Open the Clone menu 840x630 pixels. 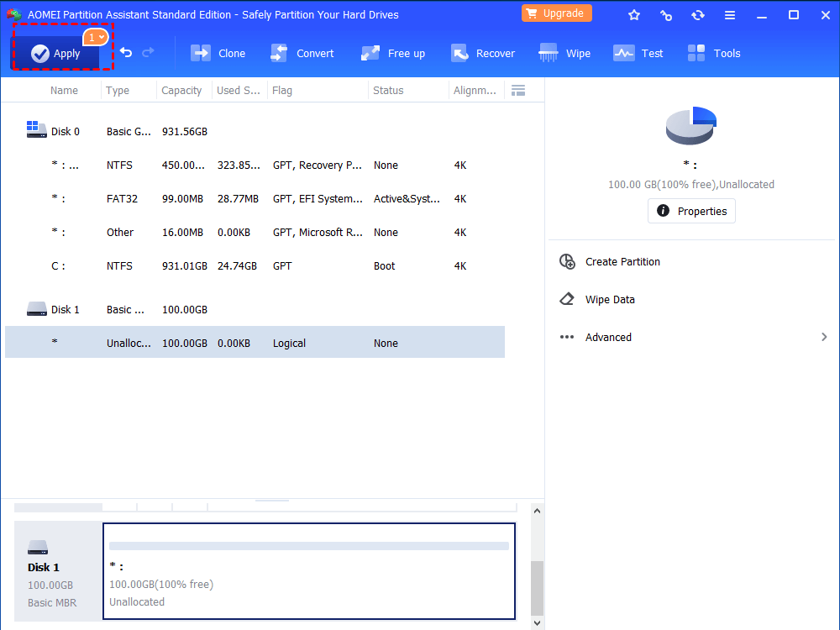pos(218,53)
